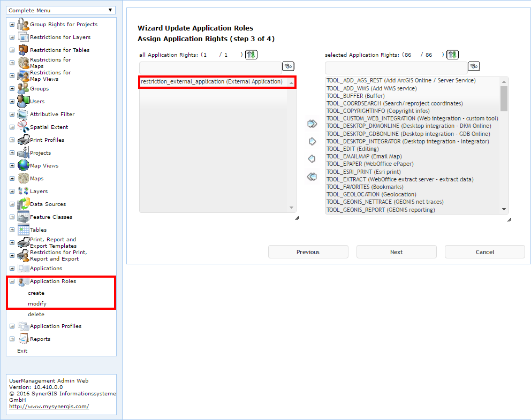This screenshot has width=531, height=420.
Task: Open the Complete Menu dropdown
Action: pyautogui.click(x=60, y=10)
